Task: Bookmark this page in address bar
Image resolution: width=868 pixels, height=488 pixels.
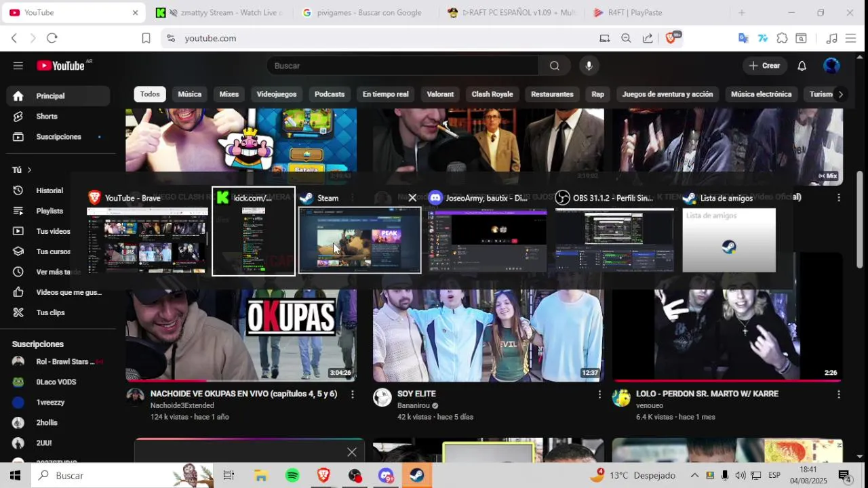Action: point(146,39)
